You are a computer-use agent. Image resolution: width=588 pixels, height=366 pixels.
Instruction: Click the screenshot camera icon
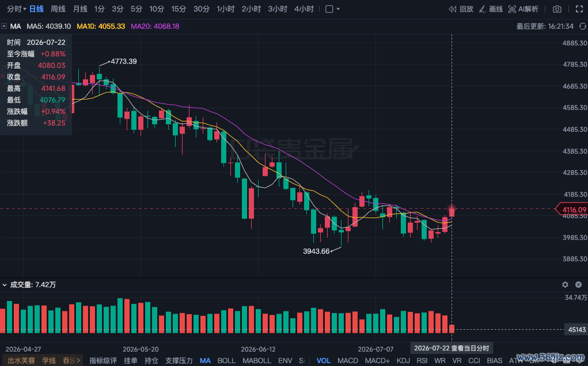tap(557, 9)
